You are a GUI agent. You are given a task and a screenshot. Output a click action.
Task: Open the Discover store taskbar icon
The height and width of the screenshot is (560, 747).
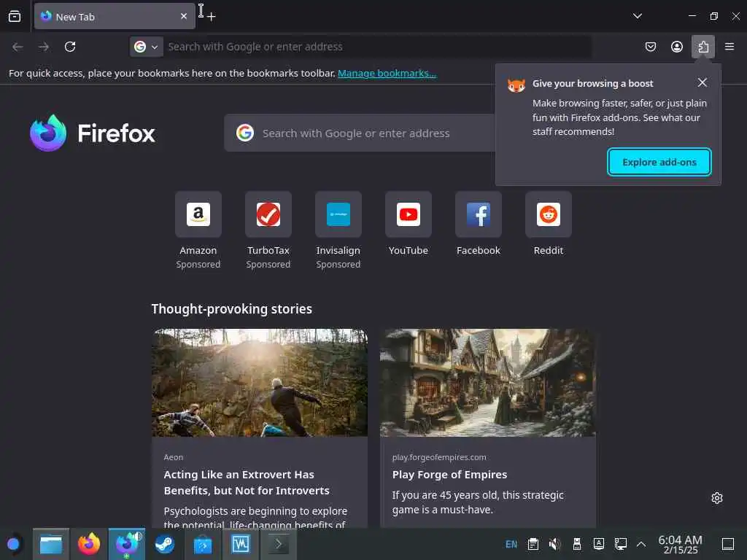[203, 544]
